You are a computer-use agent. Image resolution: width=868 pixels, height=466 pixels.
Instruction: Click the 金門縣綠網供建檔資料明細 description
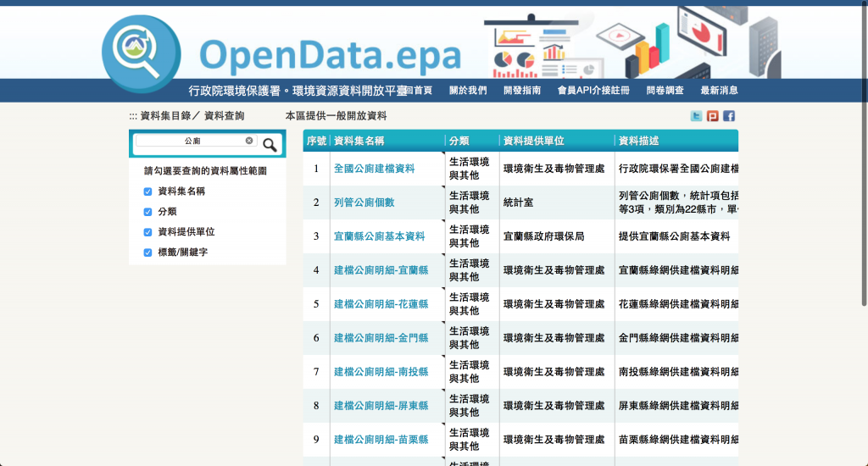(678, 337)
